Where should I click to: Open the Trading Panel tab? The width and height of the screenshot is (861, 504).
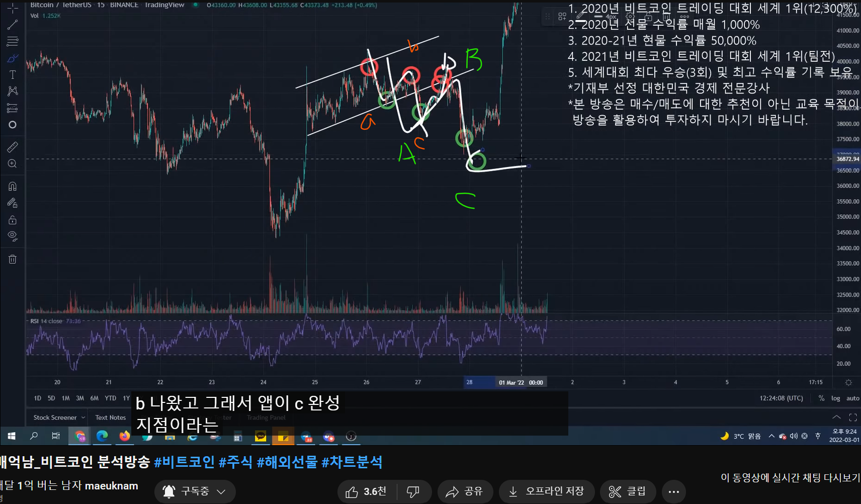[x=266, y=417]
